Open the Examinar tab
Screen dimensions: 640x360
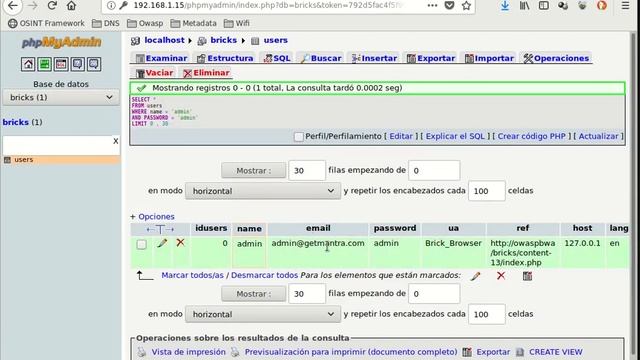coord(162,58)
